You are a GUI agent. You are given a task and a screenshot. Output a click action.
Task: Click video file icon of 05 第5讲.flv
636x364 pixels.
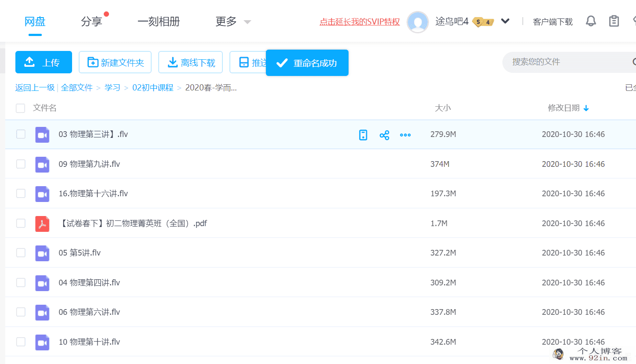point(42,253)
